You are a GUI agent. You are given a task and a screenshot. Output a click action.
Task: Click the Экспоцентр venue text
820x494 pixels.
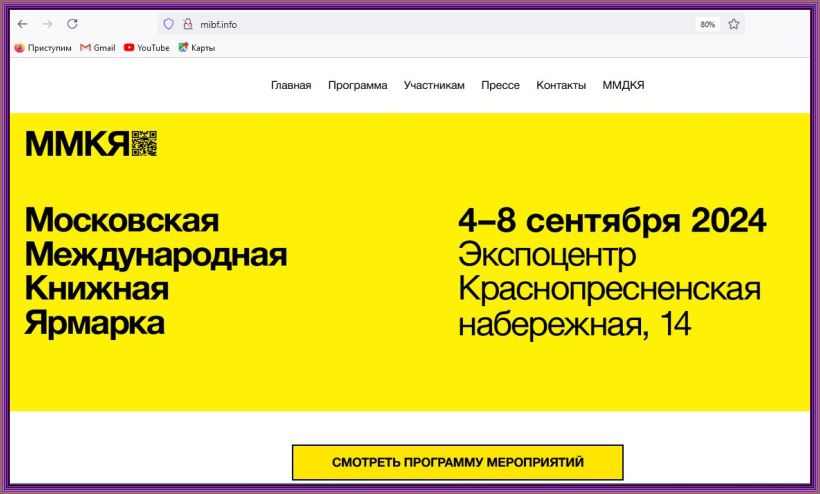[547, 255]
